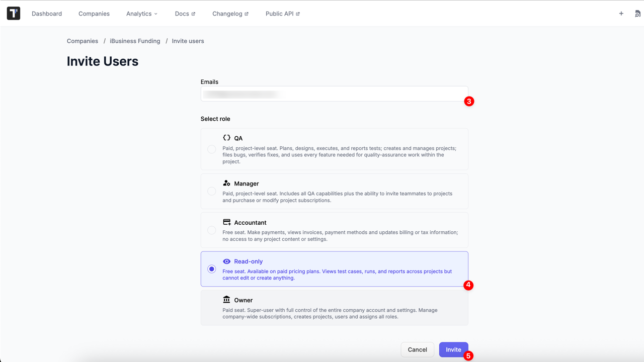The width and height of the screenshot is (644, 362).
Task: Select the Manager role radio button
Action: (211, 191)
